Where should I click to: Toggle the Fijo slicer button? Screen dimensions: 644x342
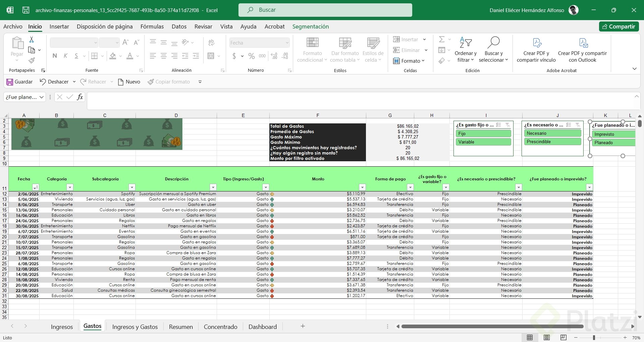tap(483, 133)
